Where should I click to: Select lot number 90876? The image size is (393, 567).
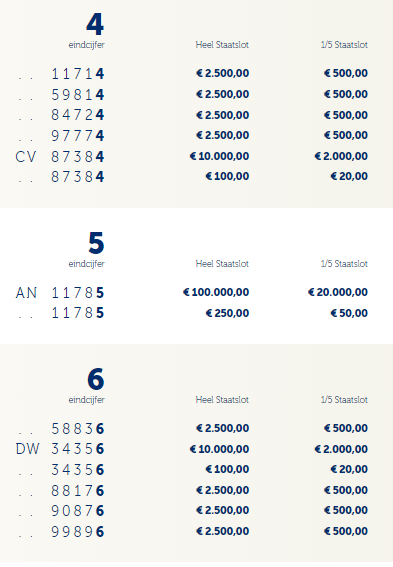(78, 511)
